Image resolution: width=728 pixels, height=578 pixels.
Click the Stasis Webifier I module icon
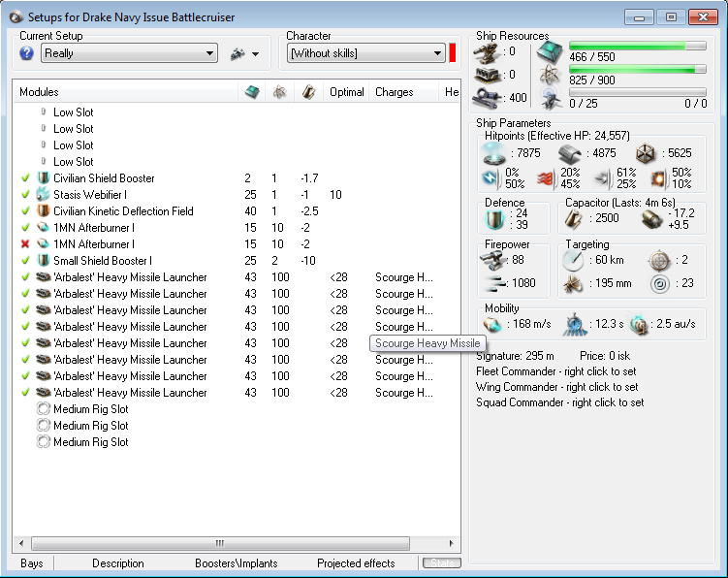click(x=43, y=194)
